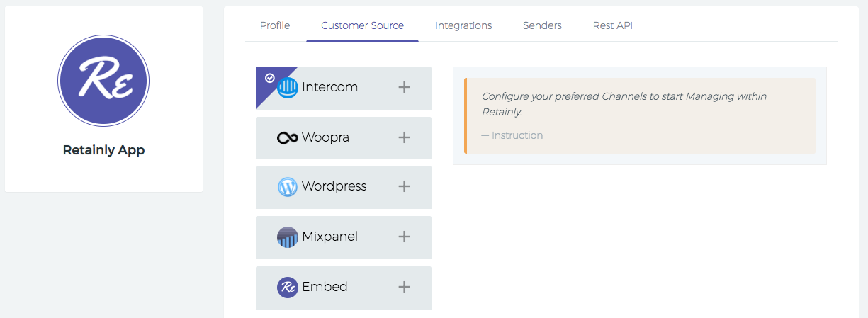Open the Profile tab
The width and height of the screenshot is (868, 318).
(x=275, y=25)
